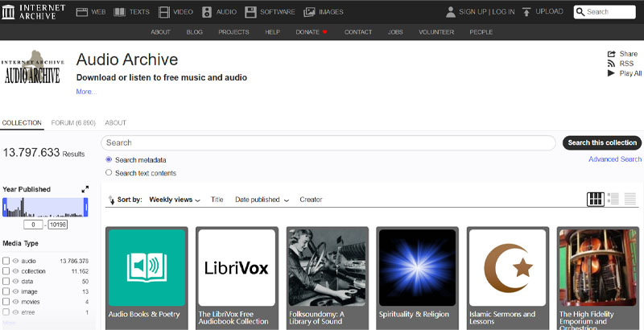644x330 pixels.
Task: Open the LibriVox Free Audiobook Collection tile
Action: coord(237,278)
